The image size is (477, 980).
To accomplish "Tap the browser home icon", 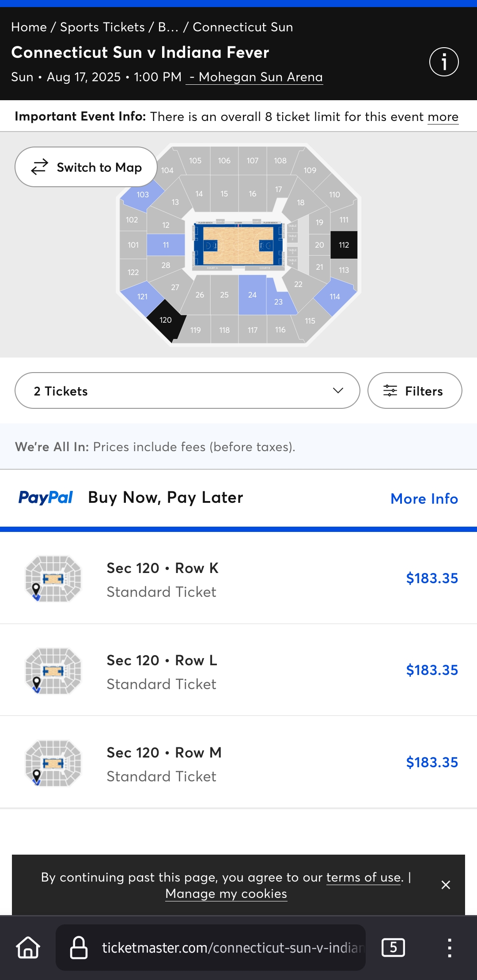I will [x=28, y=948].
